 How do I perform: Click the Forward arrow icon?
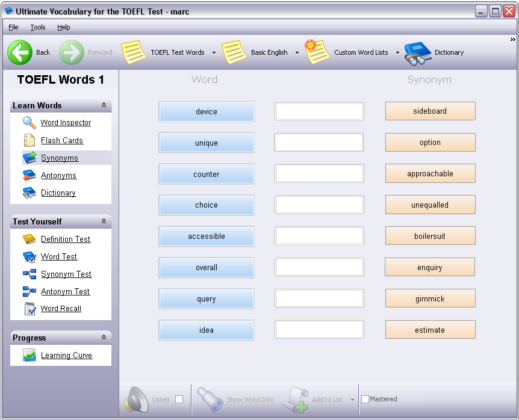[x=72, y=52]
